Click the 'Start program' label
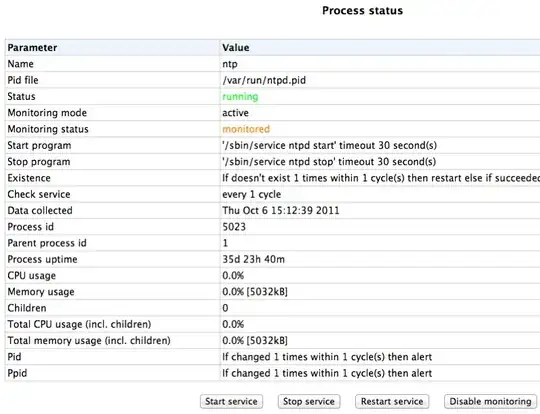 pos(39,145)
